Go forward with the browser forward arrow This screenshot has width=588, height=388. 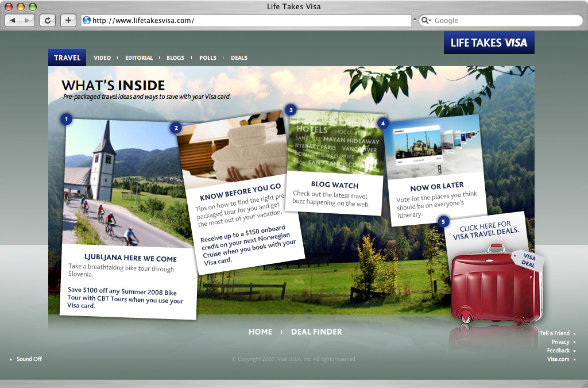[x=28, y=20]
